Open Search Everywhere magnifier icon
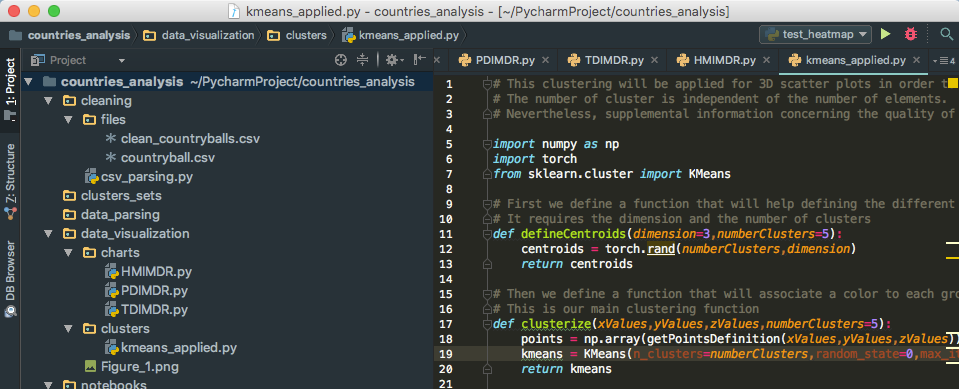 pos(946,34)
